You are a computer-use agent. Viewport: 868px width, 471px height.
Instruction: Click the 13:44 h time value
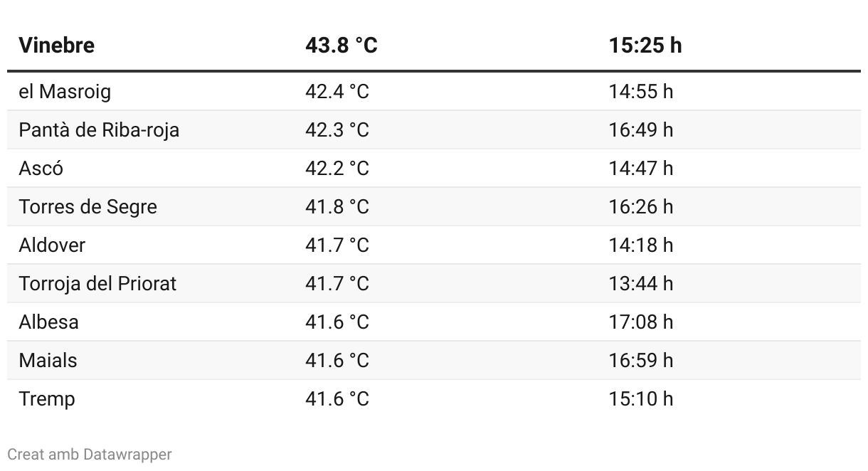point(640,284)
